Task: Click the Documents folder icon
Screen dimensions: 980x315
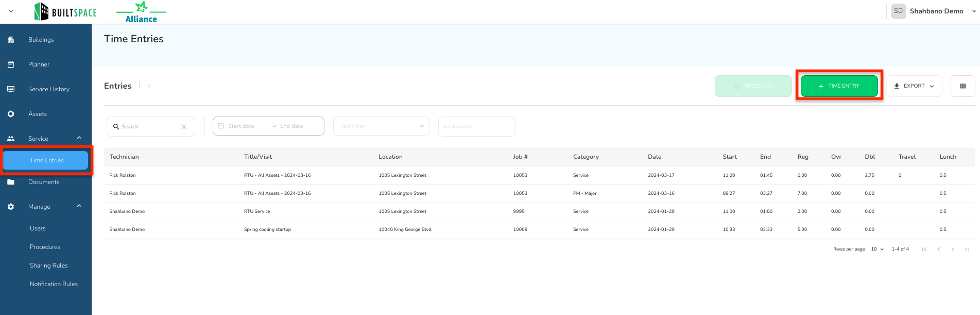Action: 11,182
